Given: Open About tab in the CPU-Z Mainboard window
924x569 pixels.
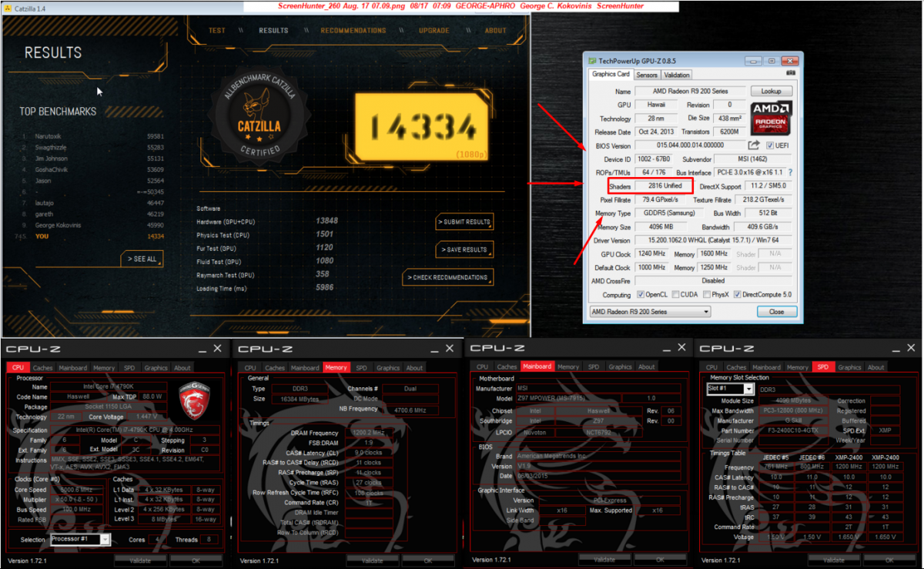Looking at the screenshot, I should coord(647,367).
